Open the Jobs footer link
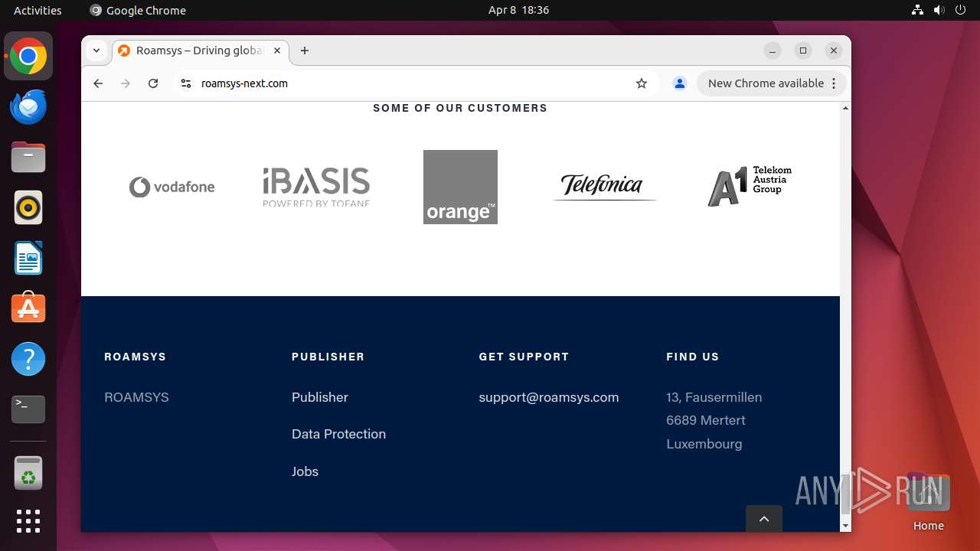Image resolution: width=980 pixels, height=551 pixels. (x=305, y=471)
